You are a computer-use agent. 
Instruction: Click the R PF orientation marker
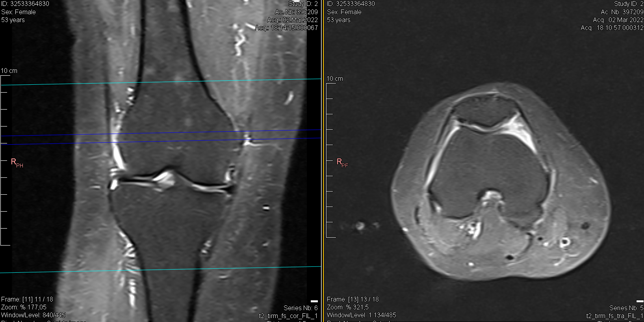[342, 162]
